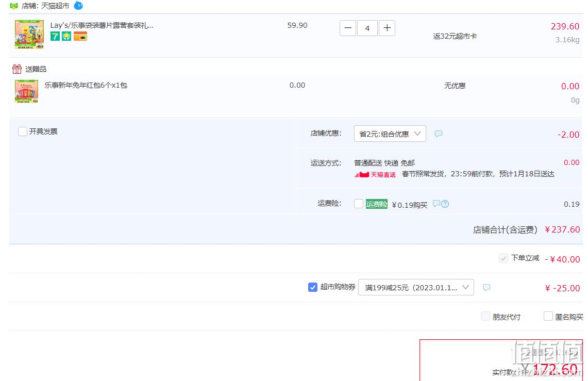Click the store total ¥237.60 amount

click(562, 229)
